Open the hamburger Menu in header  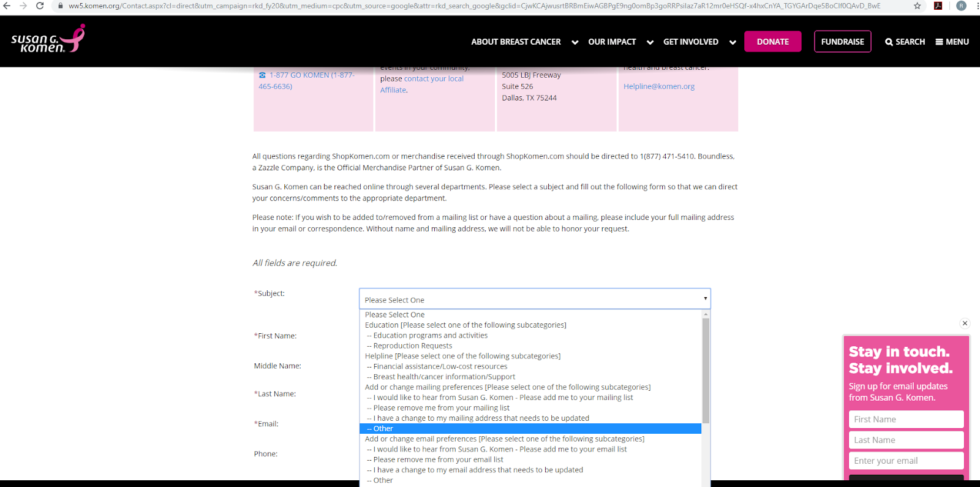[952, 42]
